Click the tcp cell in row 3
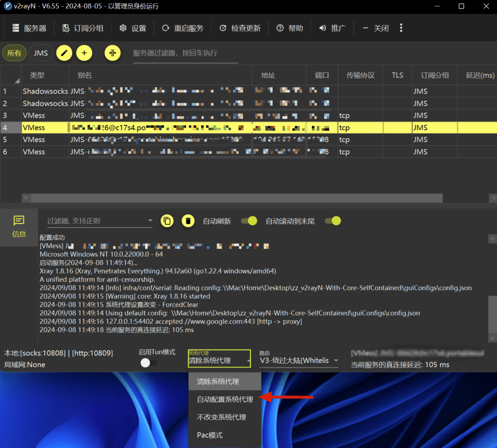497x448 pixels. tap(361, 115)
